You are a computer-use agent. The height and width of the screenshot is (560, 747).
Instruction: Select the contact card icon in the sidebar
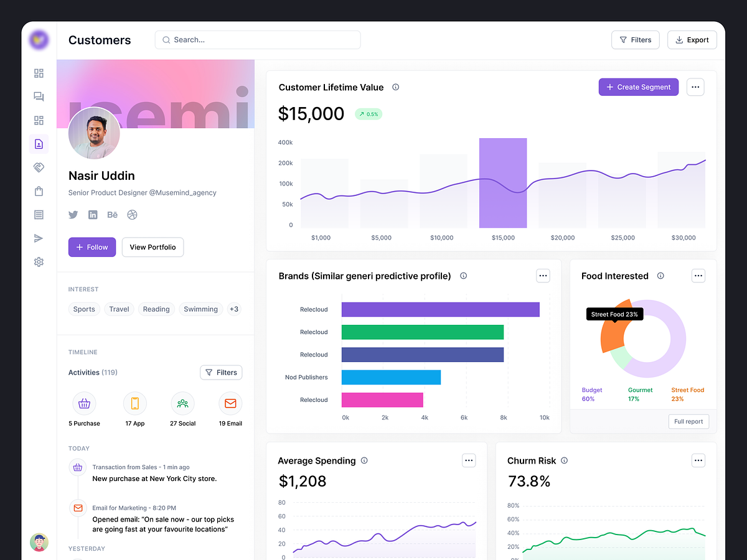pos(39,144)
